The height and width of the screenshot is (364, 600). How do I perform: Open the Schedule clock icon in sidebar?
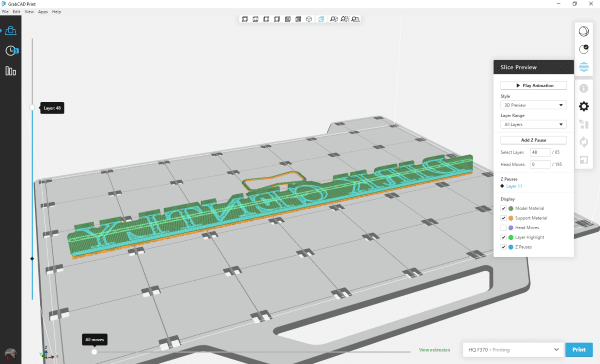click(x=11, y=51)
